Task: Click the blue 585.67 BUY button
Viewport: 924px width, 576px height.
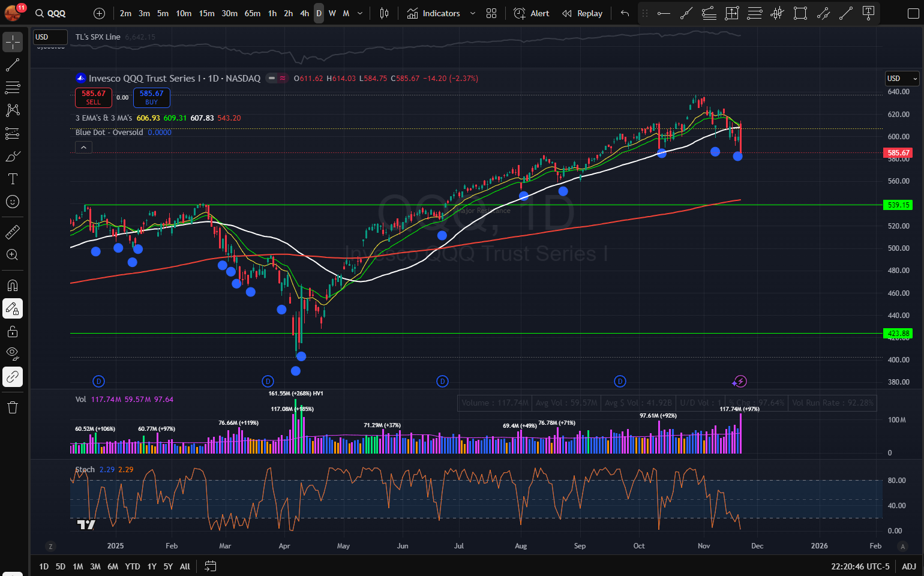Action: click(x=152, y=97)
